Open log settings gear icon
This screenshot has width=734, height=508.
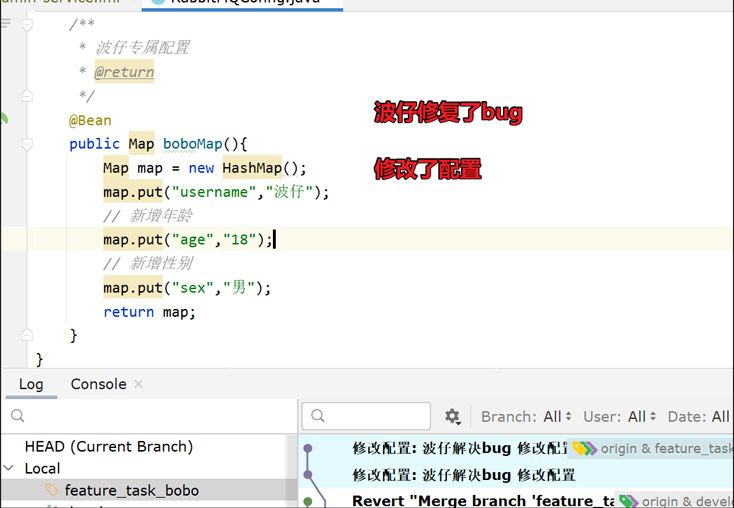[452, 416]
